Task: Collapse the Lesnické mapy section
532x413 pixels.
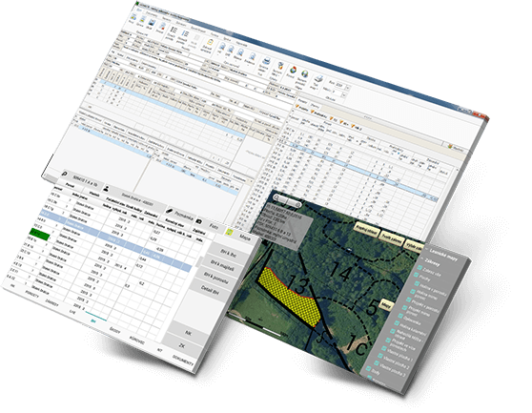Action: point(426,248)
